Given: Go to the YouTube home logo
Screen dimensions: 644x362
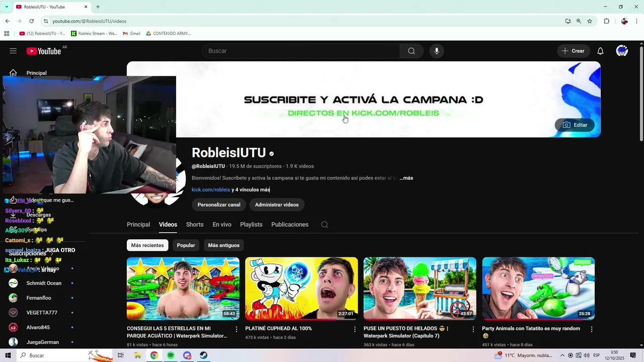Looking at the screenshot, I should pos(44,51).
